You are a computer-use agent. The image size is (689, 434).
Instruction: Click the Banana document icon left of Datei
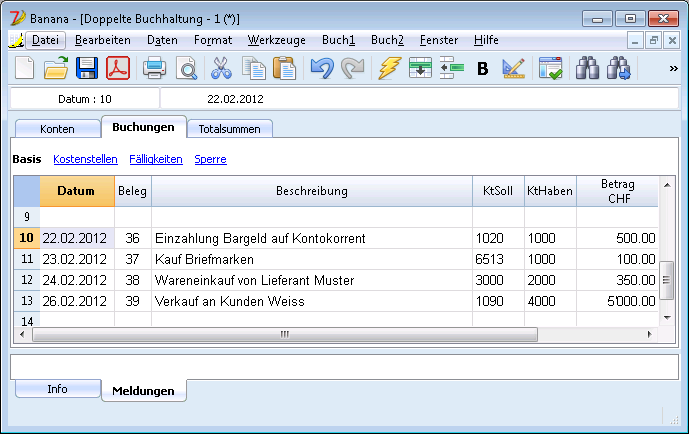[x=16, y=40]
